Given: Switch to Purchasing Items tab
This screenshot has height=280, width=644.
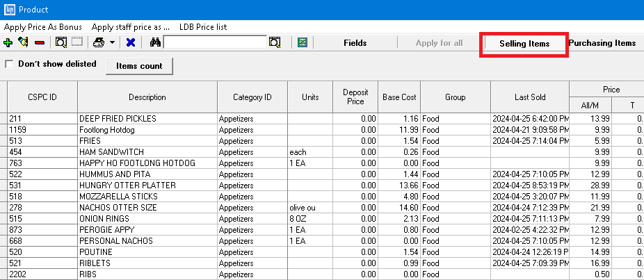Looking at the screenshot, I should (602, 42).
